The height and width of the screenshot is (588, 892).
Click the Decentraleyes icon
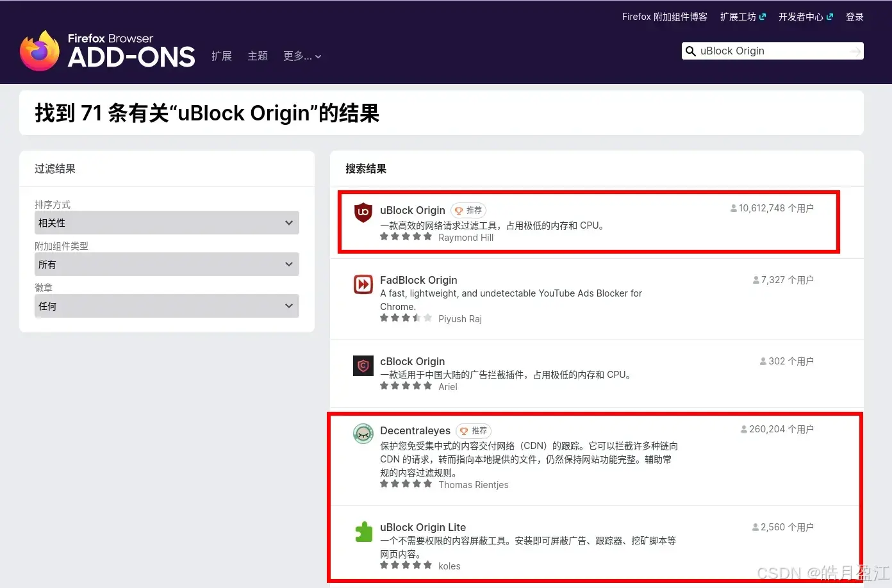click(x=363, y=434)
